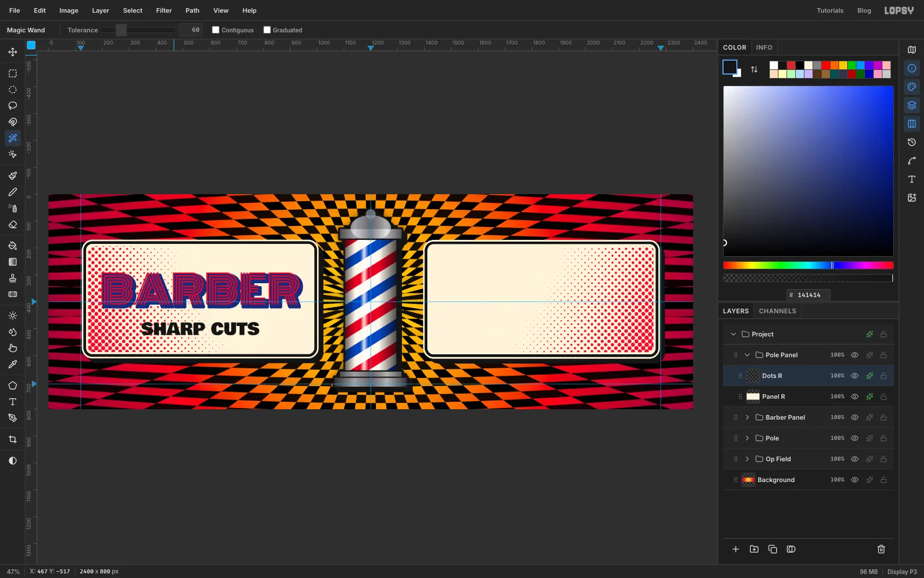The height and width of the screenshot is (578, 924).
Task: Open the Blog link
Action: 864,10
